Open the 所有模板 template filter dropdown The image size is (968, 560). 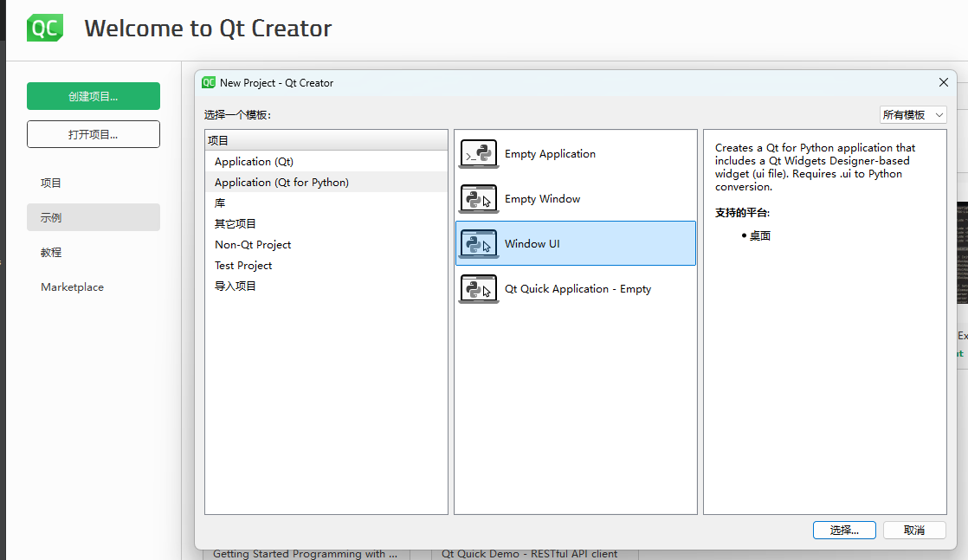tap(913, 115)
